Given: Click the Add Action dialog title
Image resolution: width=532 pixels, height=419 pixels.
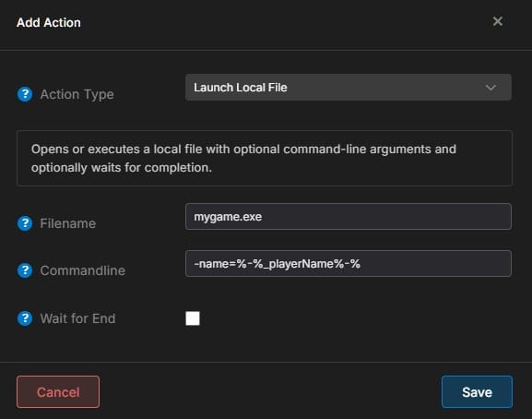Looking at the screenshot, I should (49, 22).
